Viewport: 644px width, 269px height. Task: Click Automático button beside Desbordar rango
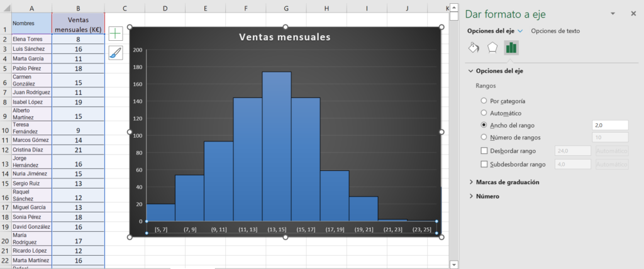coord(613,151)
